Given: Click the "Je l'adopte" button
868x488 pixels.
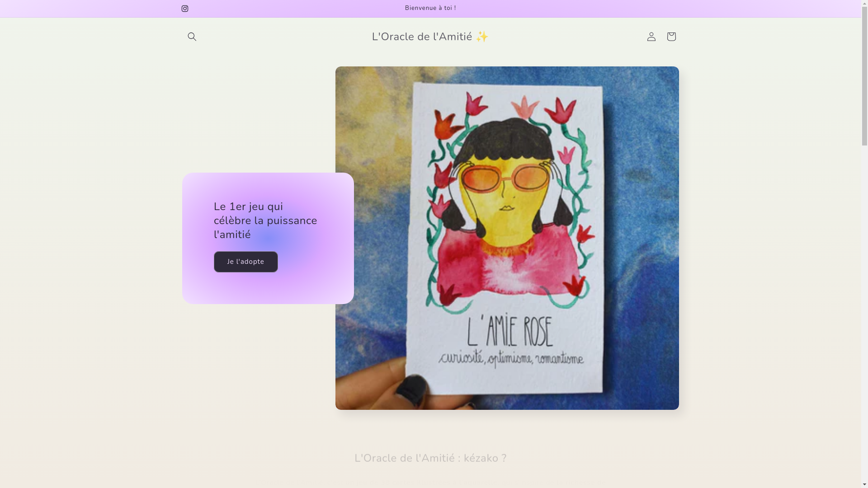Looking at the screenshot, I should click(x=245, y=262).
